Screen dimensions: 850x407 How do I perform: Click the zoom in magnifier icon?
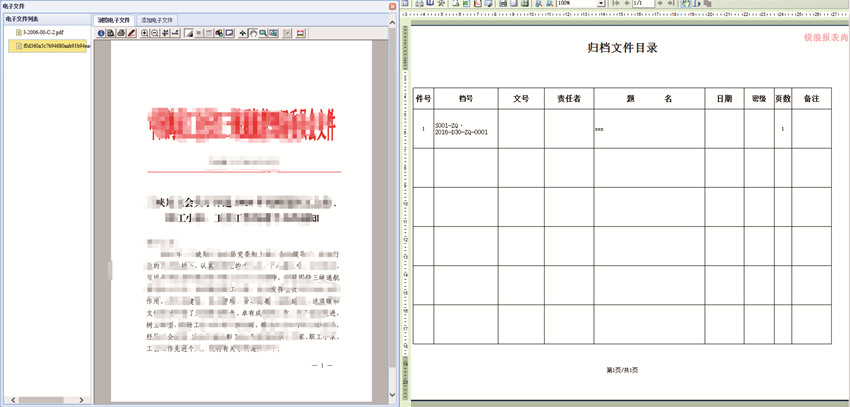pyautogui.click(x=144, y=33)
